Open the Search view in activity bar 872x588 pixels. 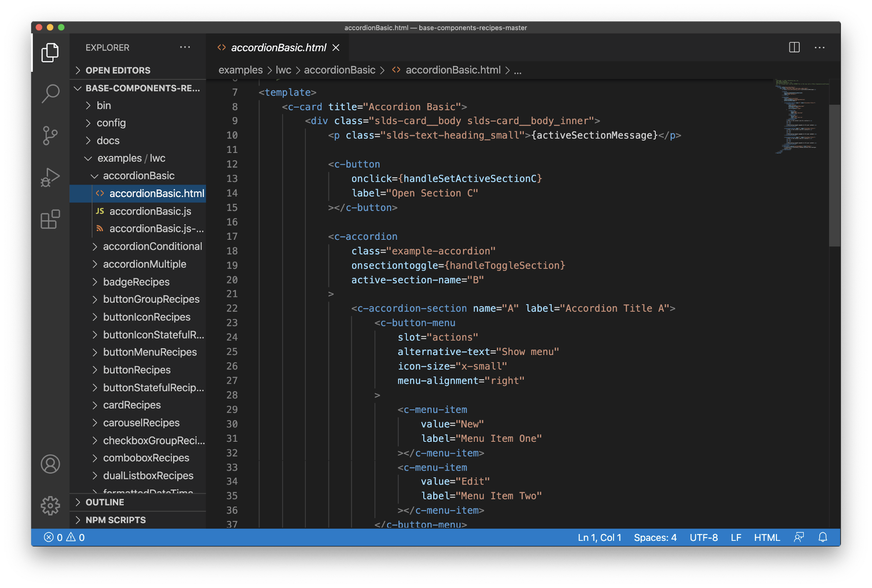(x=50, y=93)
